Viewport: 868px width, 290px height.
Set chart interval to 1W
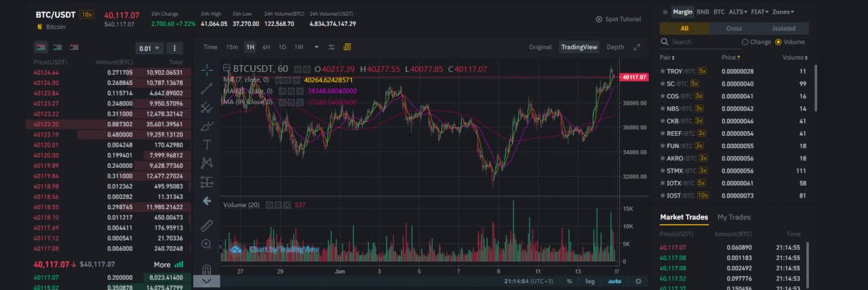click(298, 47)
